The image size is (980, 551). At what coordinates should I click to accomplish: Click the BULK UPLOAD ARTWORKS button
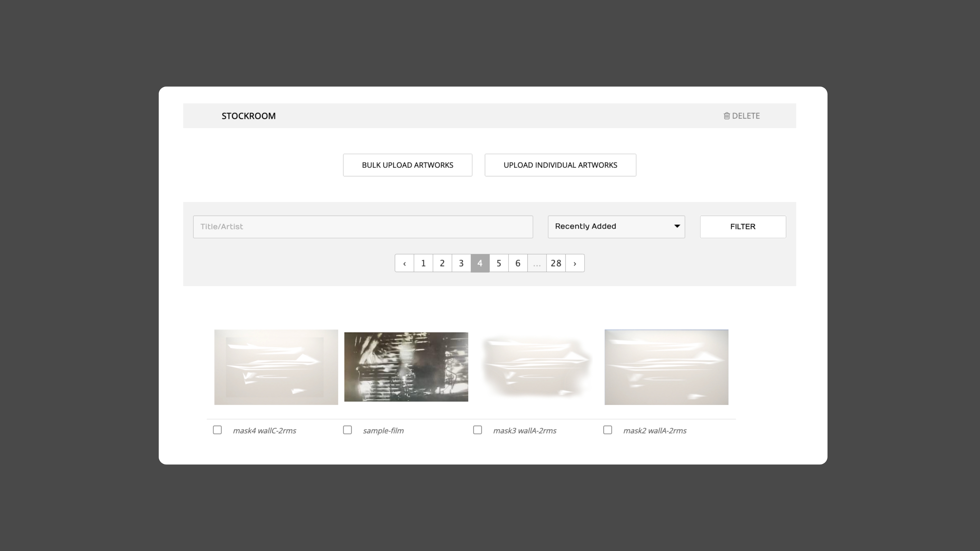pos(407,165)
